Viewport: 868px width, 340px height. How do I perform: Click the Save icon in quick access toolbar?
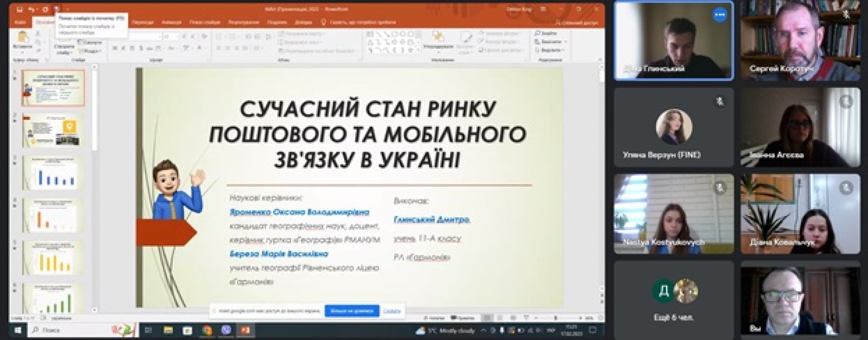[x=20, y=9]
